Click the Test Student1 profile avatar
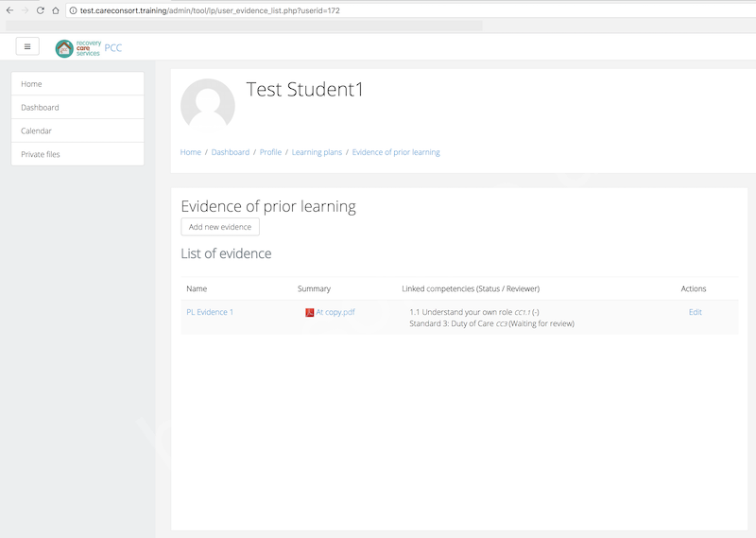The image size is (756, 538). pyautogui.click(x=208, y=105)
